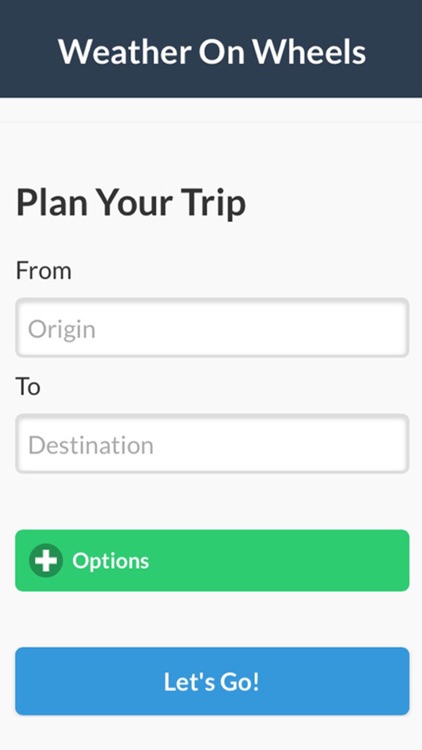Focus the Origin input field
The height and width of the screenshot is (750, 422).
click(x=212, y=328)
